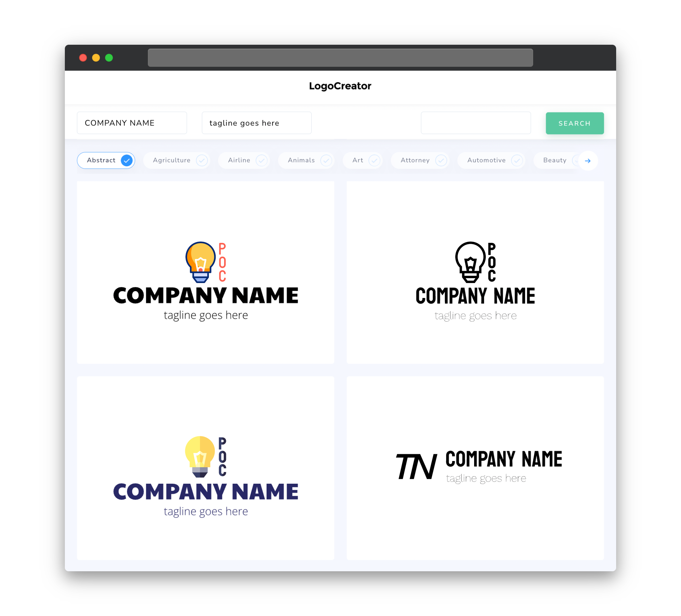The image size is (681, 616).
Task: Click the Agriculture category checkmark icon
Action: tap(201, 160)
